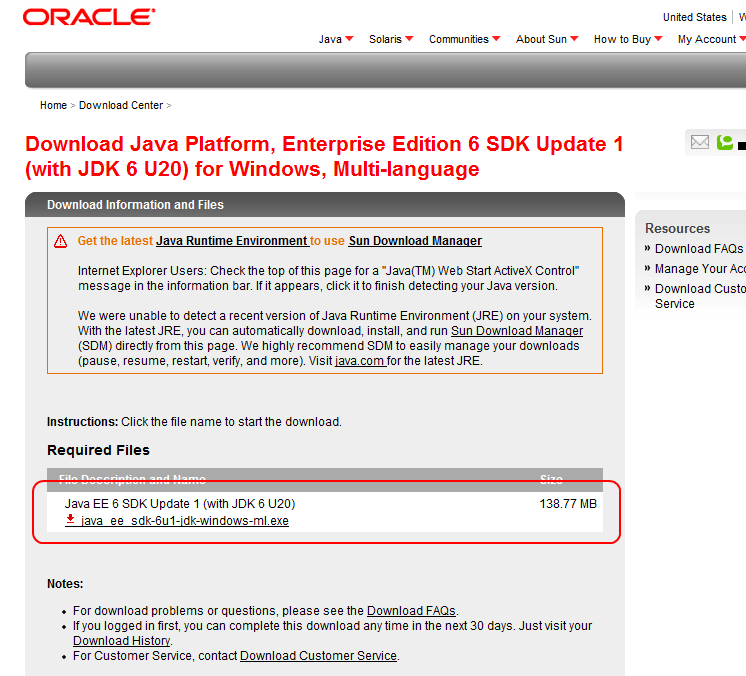Select United States country link
Viewport: 746px width, 676px height.
tap(695, 17)
